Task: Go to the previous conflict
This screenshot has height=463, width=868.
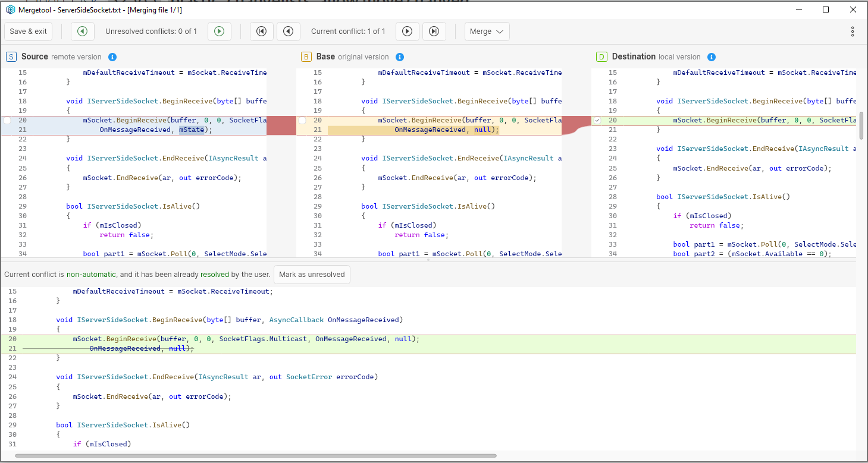Action: pyautogui.click(x=288, y=31)
